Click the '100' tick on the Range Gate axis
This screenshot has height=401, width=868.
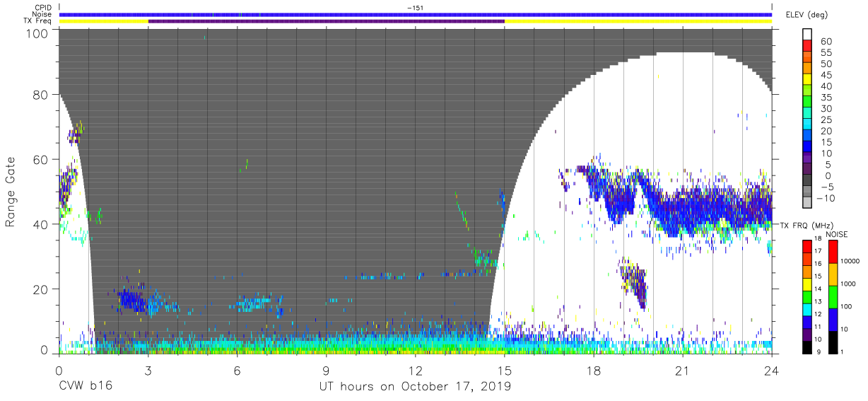pos(37,33)
